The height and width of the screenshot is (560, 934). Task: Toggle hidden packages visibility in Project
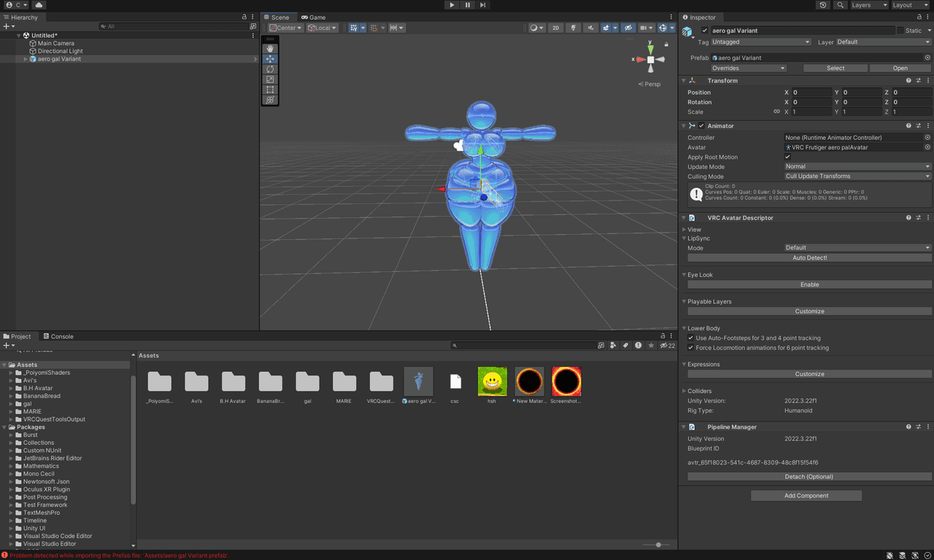667,346
